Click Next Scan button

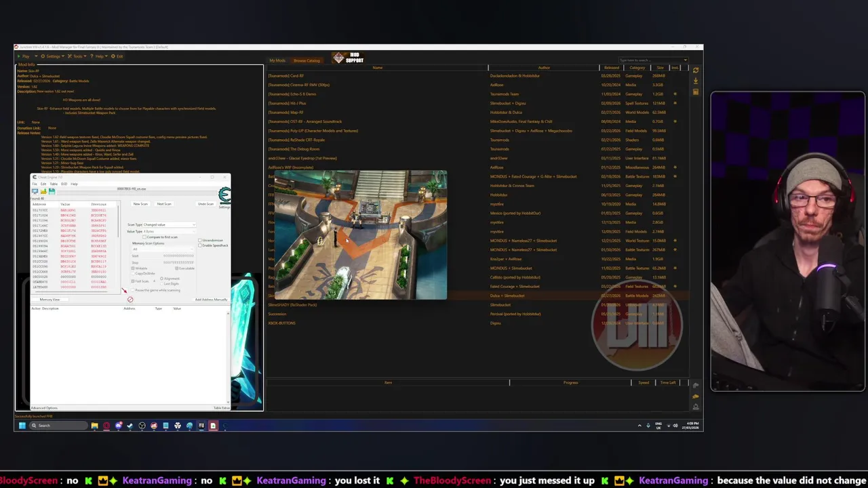(x=164, y=204)
